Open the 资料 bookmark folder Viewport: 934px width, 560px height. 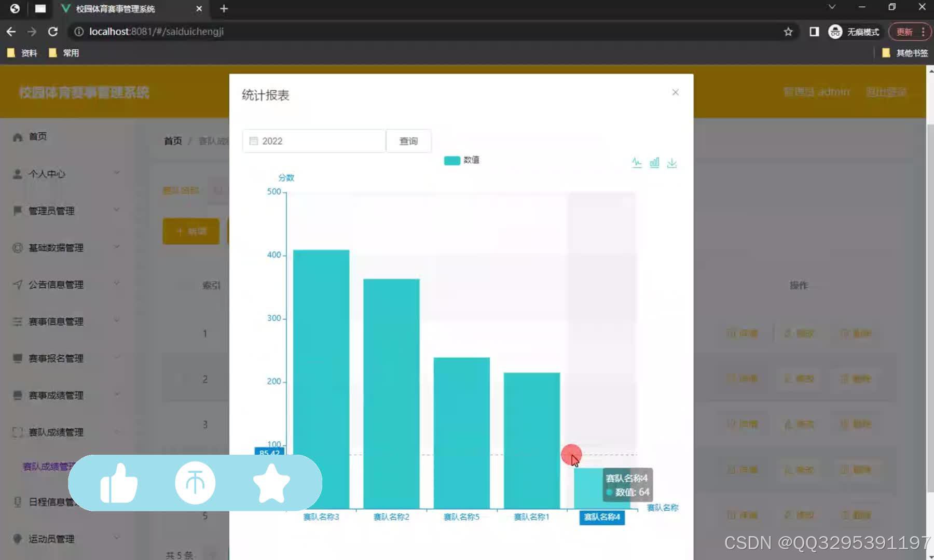22,53
